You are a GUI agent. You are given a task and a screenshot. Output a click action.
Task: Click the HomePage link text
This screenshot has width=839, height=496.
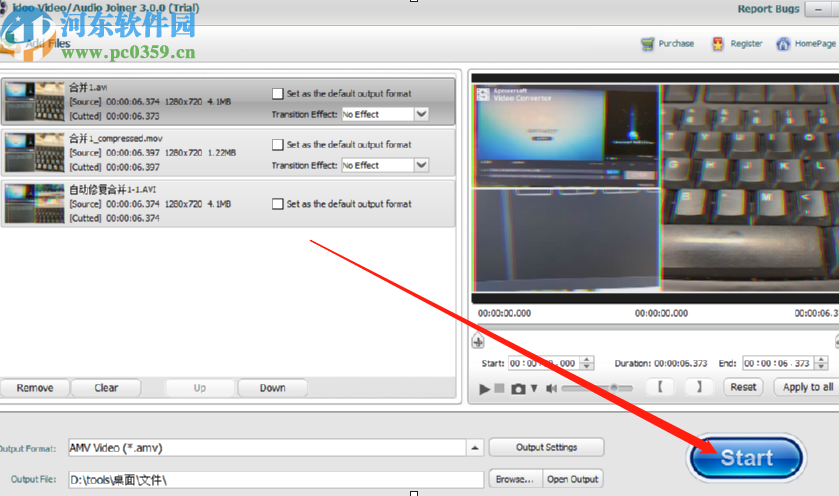tap(815, 44)
